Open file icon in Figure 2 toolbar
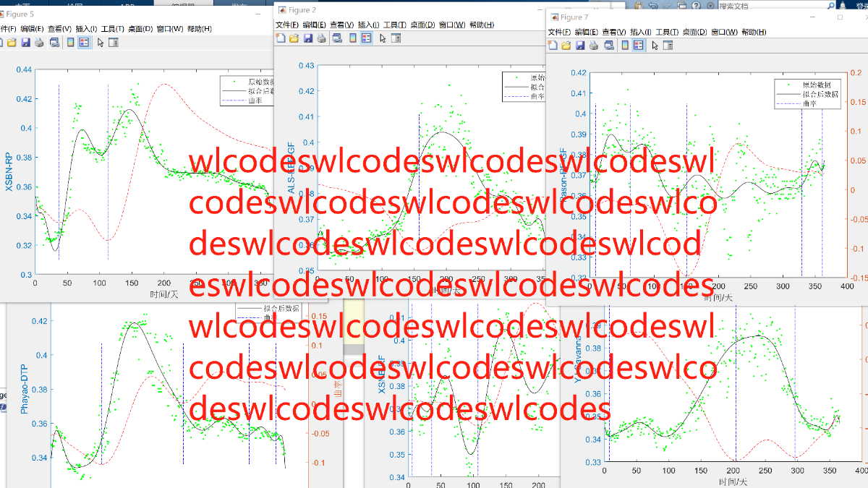Image resolution: width=868 pixels, height=488 pixels. point(294,38)
